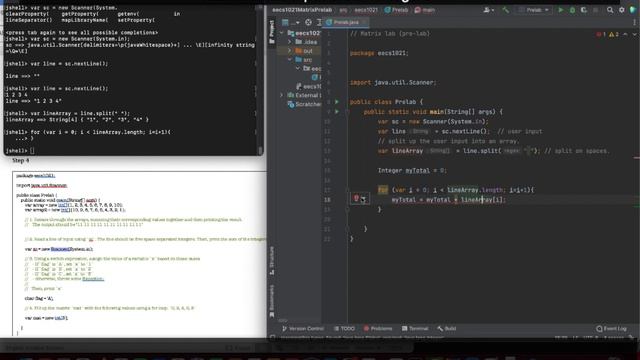Open the lightbulb quick-fix dropdown arrow

click(364, 199)
